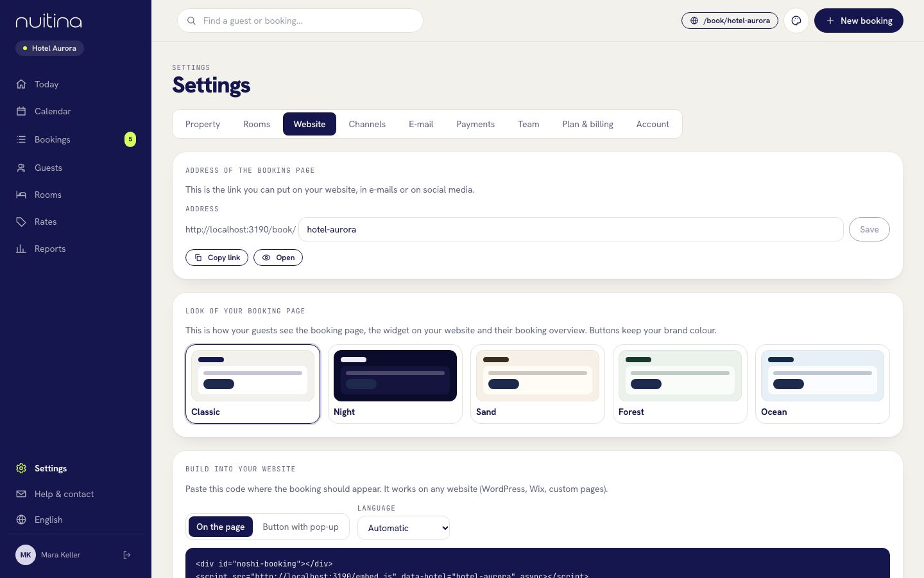Viewport: 924px width, 578px height.
Task: Click the Open booking page button
Action: click(278, 258)
